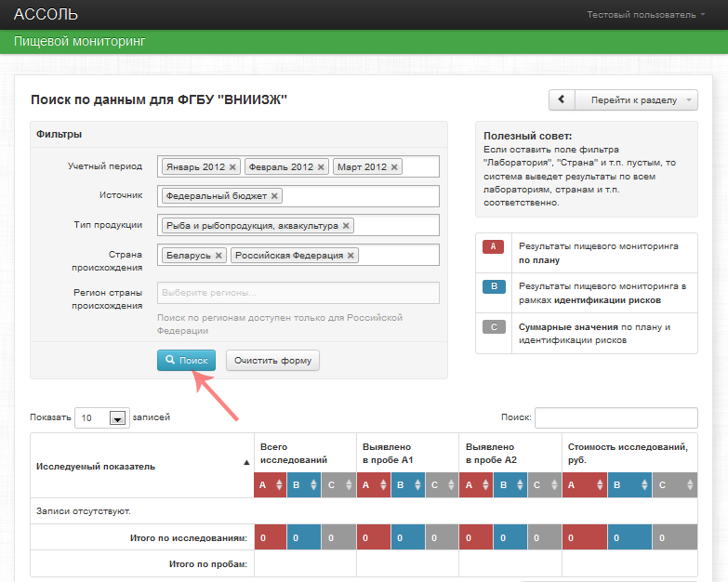This screenshot has width=728, height=582.
Task: Remove the Беларусь country tag
Action: click(x=218, y=256)
